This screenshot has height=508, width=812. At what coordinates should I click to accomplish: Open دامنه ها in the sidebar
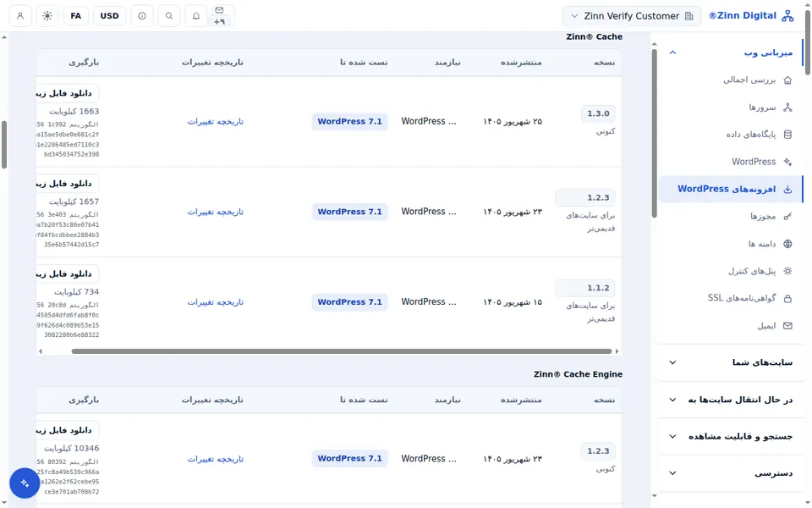pos(731,244)
